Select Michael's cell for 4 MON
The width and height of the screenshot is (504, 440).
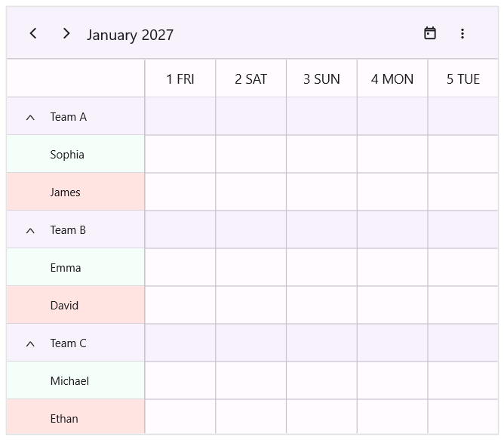tap(392, 380)
